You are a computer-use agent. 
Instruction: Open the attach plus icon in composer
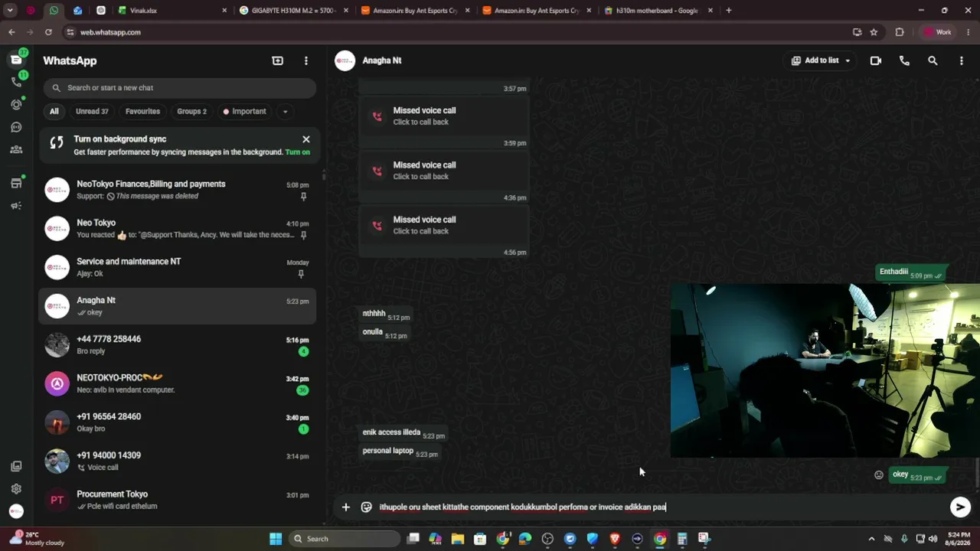[346, 507]
